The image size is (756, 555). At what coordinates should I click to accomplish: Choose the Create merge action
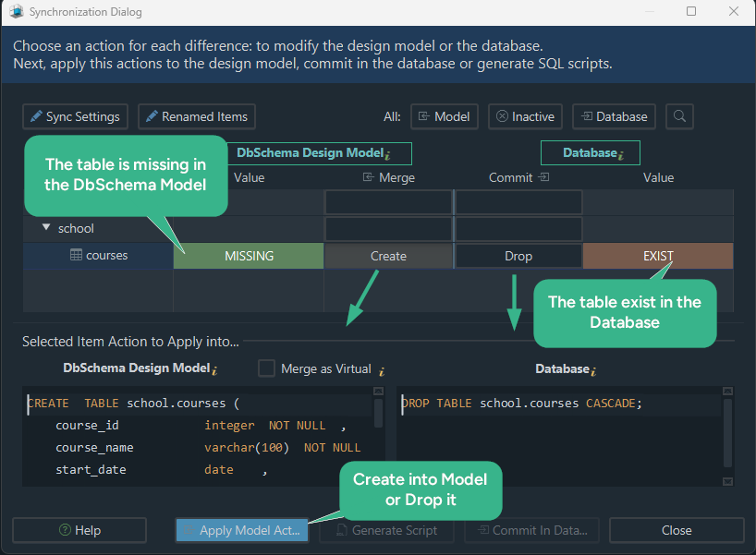tap(388, 256)
